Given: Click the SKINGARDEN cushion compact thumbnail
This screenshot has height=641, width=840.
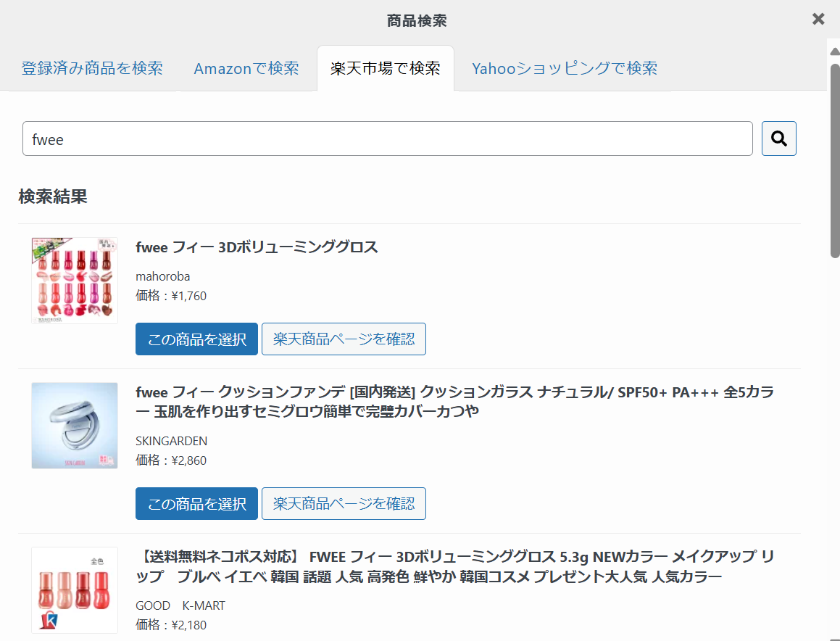Looking at the screenshot, I should coord(75,426).
